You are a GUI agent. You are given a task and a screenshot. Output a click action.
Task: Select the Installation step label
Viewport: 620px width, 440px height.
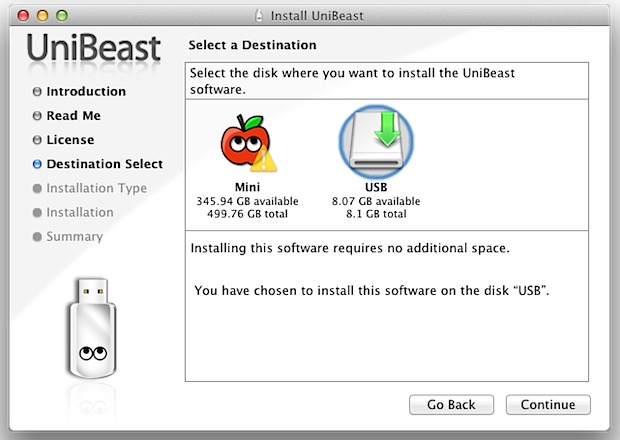point(80,212)
